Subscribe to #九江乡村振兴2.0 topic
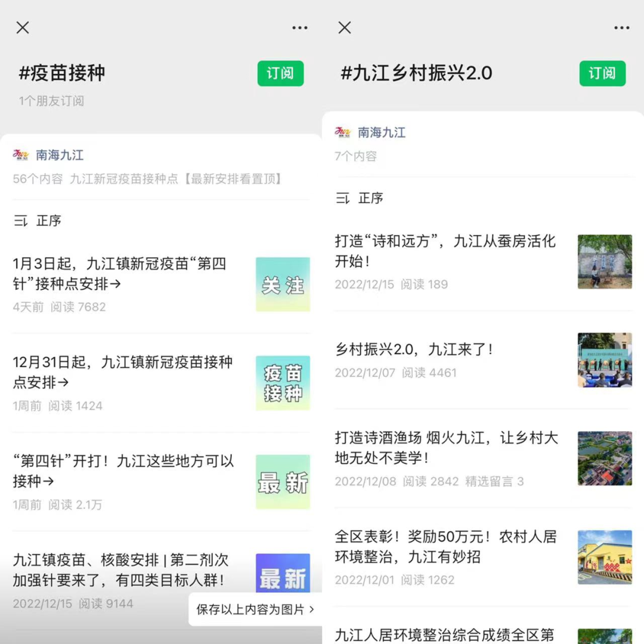This screenshot has width=644, height=644. tap(602, 73)
